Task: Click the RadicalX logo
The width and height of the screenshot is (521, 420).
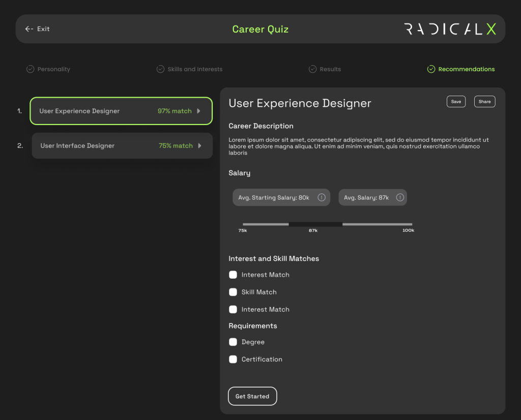Action: click(450, 29)
